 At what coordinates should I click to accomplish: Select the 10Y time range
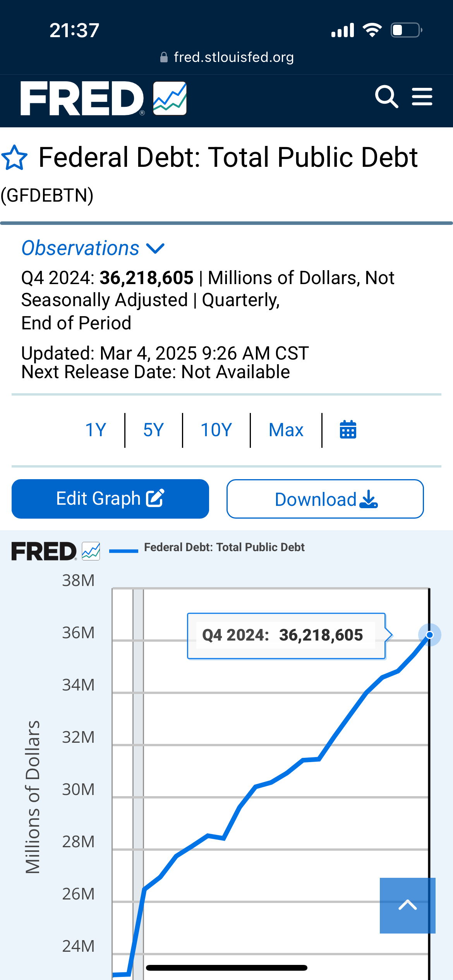tap(216, 430)
